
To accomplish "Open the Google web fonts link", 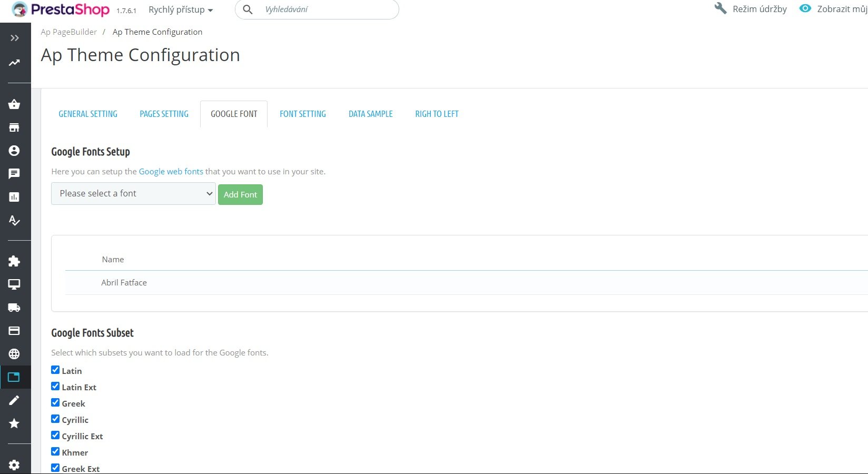I will [x=171, y=171].
